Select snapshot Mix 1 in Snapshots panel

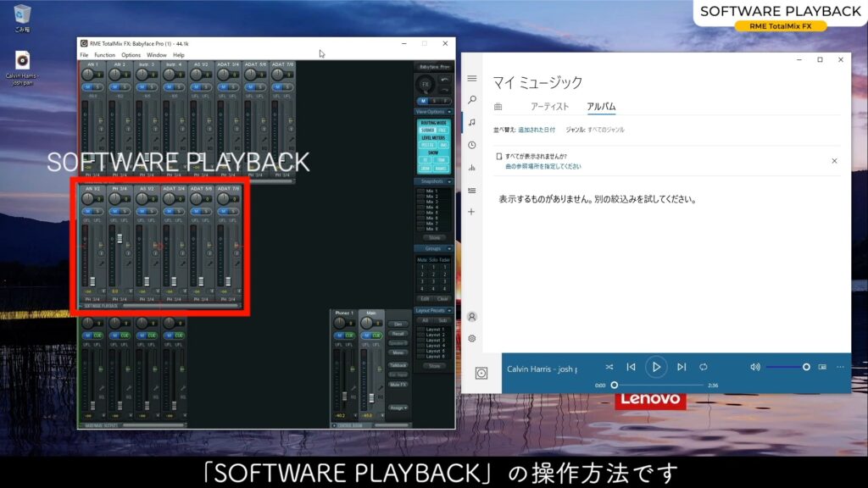(431, 191)
